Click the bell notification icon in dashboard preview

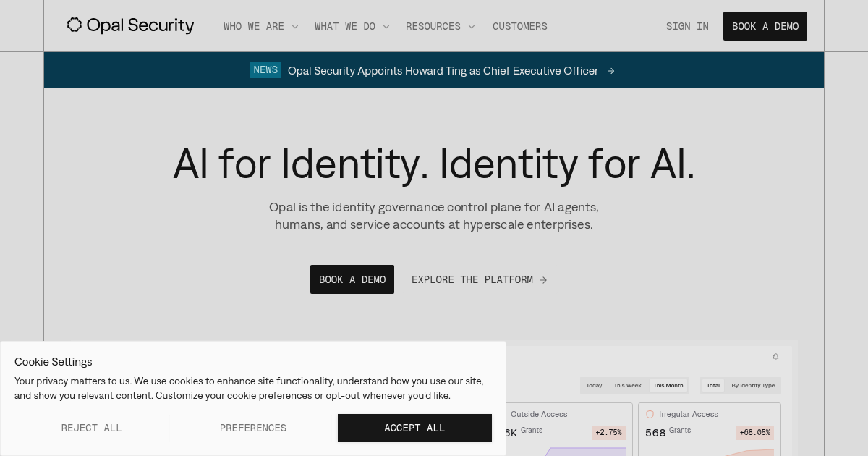775,357
